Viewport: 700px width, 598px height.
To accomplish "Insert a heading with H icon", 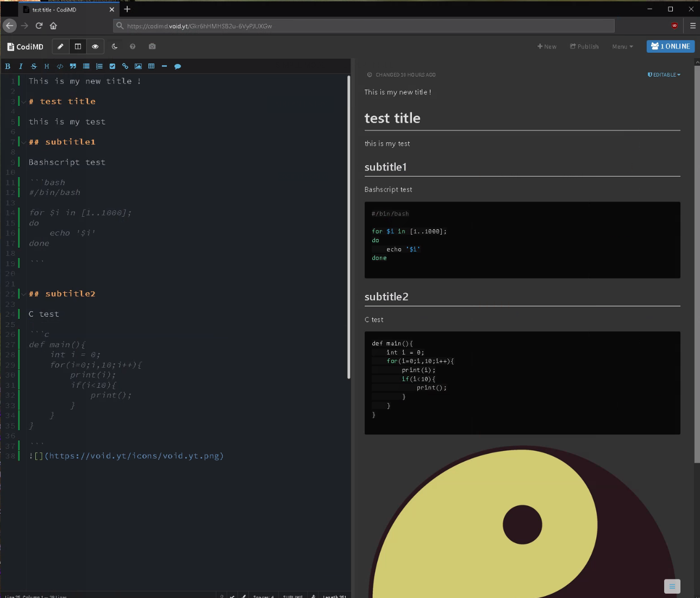I will tap(47, 66).
